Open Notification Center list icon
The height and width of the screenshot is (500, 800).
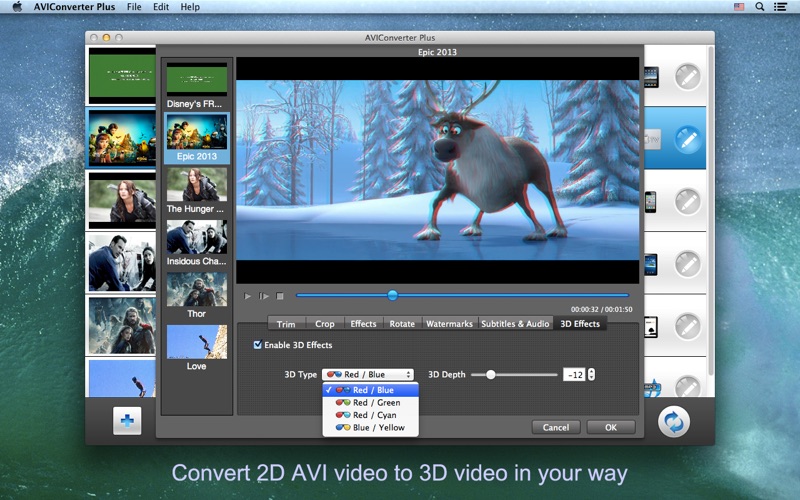(x=780, y=7)
